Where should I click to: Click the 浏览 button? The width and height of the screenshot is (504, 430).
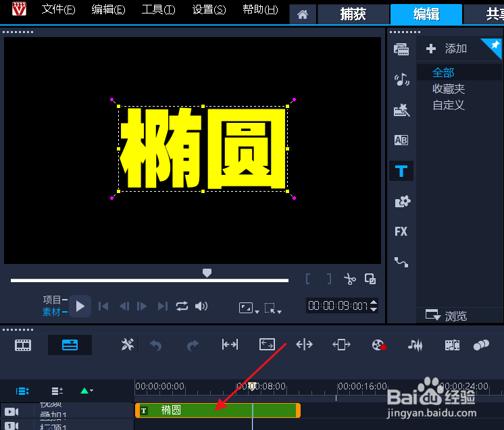[446, 315]
